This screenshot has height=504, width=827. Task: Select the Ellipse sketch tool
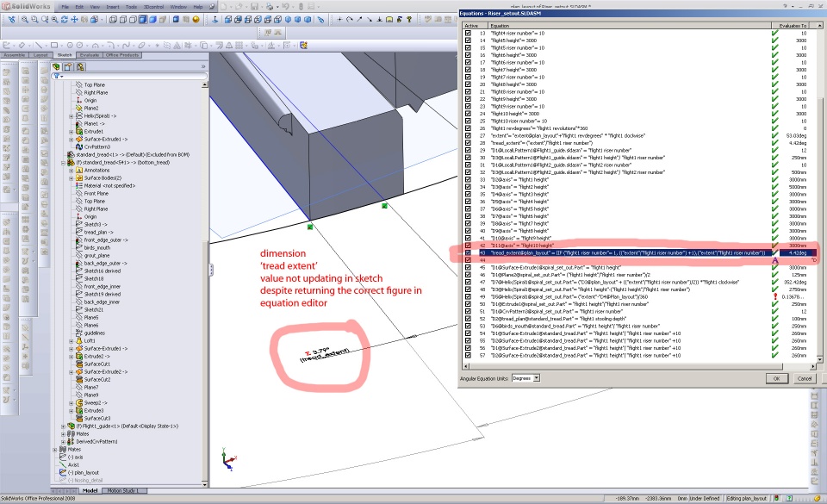142,46
